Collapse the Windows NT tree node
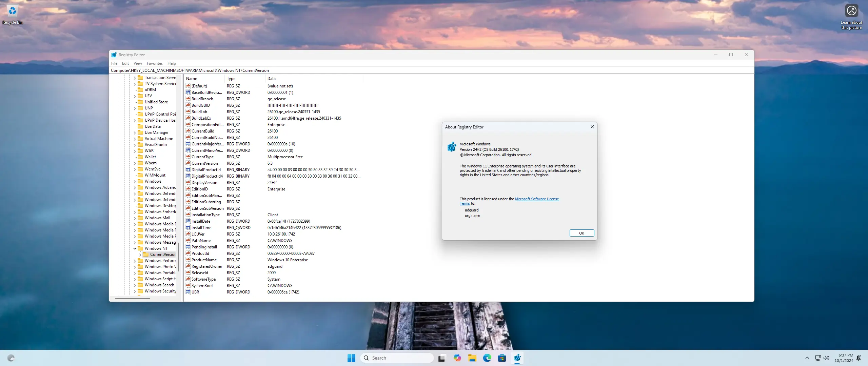Viewport: 868px width, 366px height. 135,248
